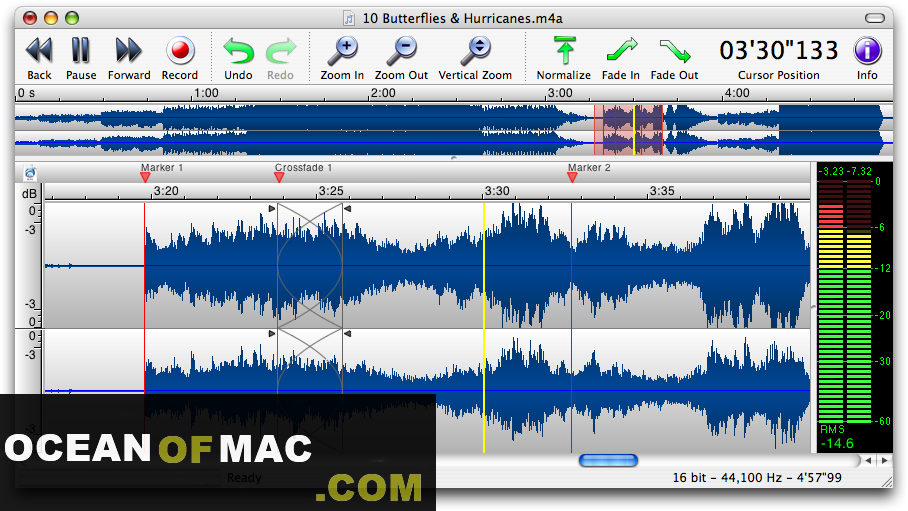Select the Marker 1 red triangle
Image resolution: width=908 pixels, height=511 pixels.
tap(145, 177)
